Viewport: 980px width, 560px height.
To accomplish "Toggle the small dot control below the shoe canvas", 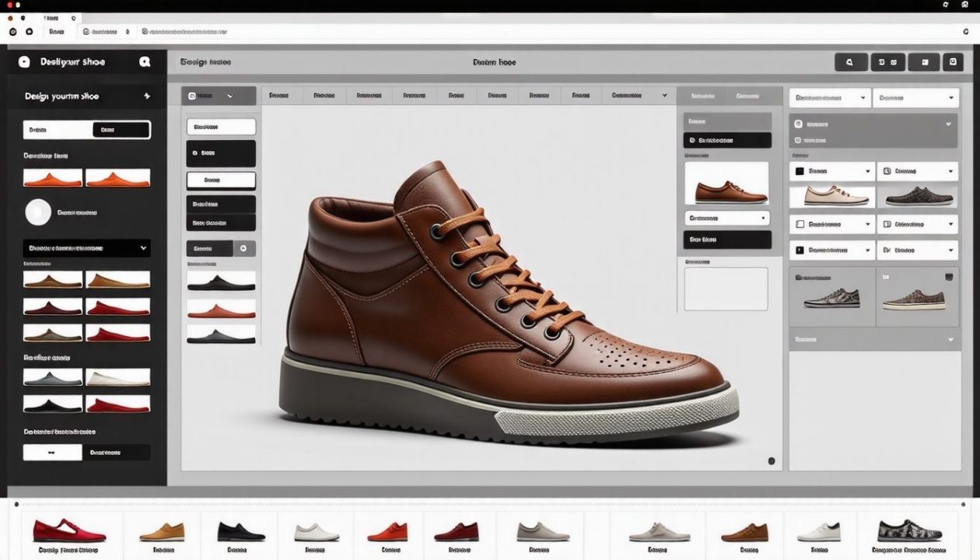I will pyautogui.click(x=772, y=460).
